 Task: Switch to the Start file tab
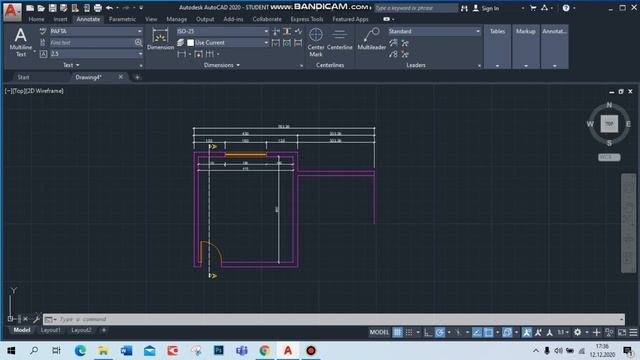(23, 77)
